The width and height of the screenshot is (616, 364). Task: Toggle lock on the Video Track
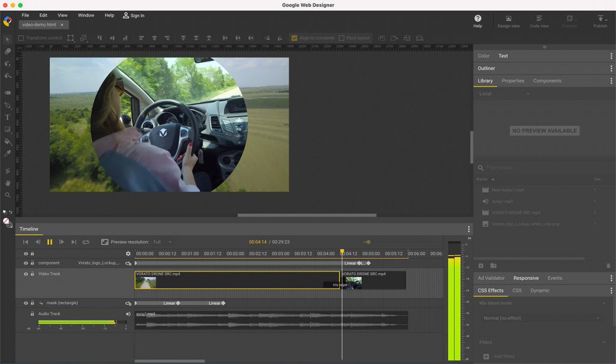coord(32,274)
